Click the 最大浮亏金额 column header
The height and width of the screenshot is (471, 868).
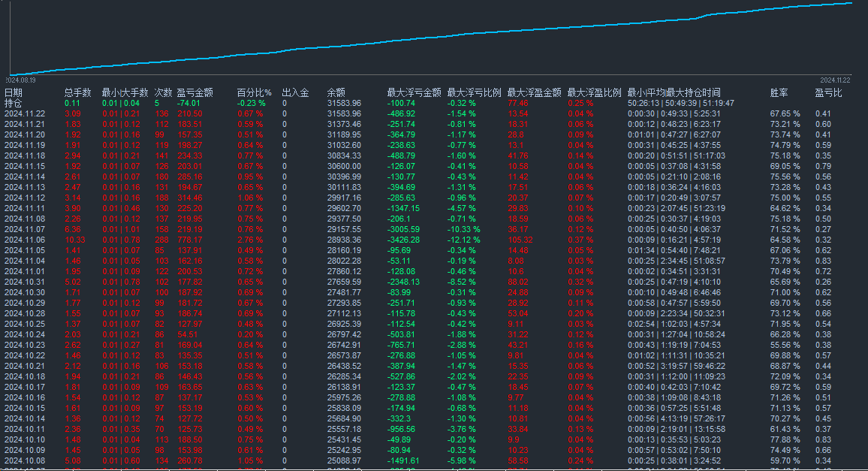coord(414,92)
